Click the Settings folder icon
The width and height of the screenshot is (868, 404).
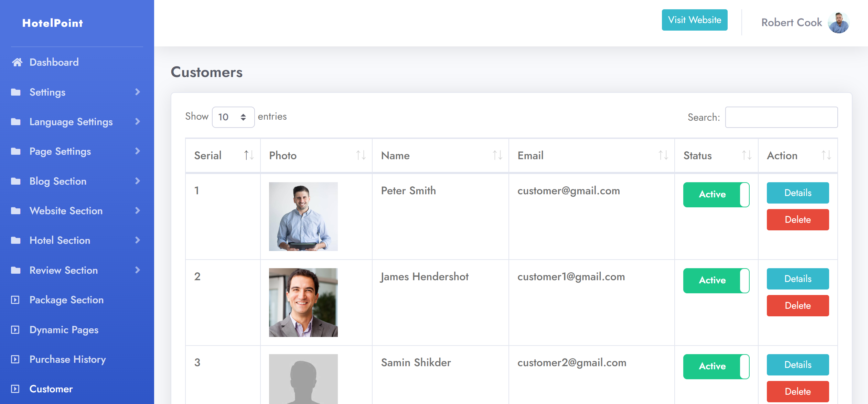(x=15, y=92)
